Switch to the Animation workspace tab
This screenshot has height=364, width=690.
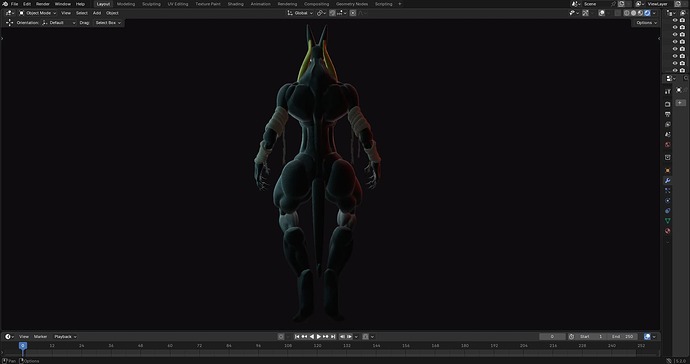(x=261, y=4)
